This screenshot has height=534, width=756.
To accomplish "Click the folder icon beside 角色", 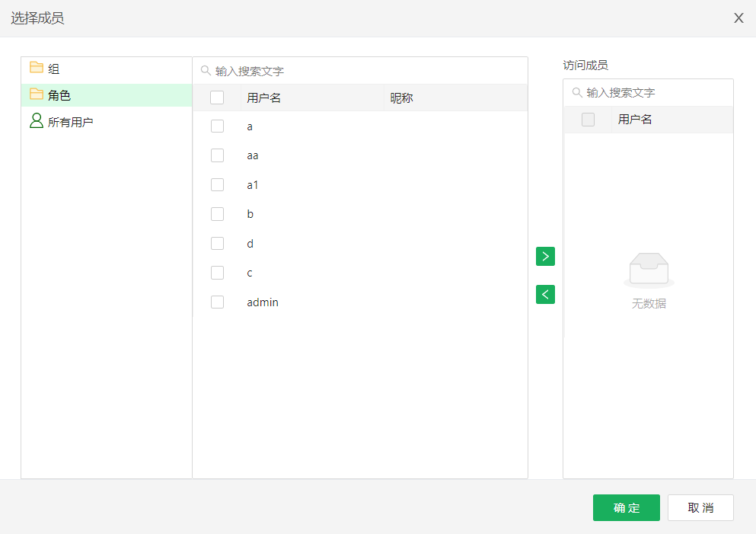I will coord(36,94).
